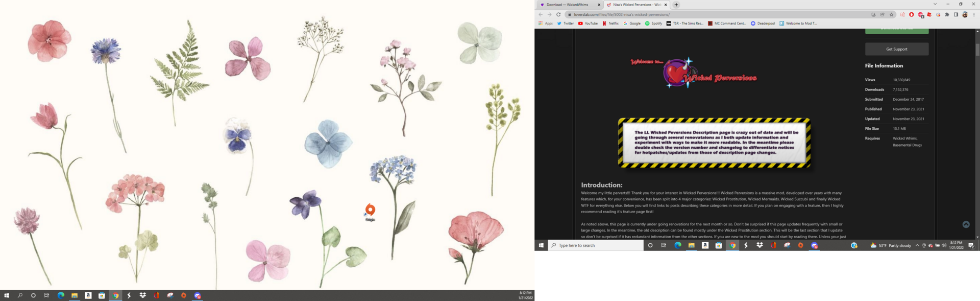Open Office on taskbar with search box
980x301 pixels.
click(x=773, y=245)
